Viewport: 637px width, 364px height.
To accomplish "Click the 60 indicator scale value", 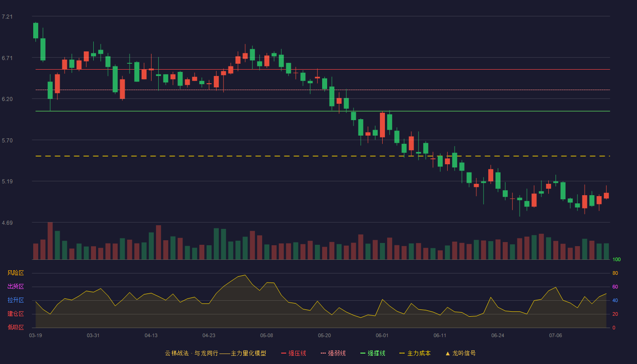I will click(615, 287).
